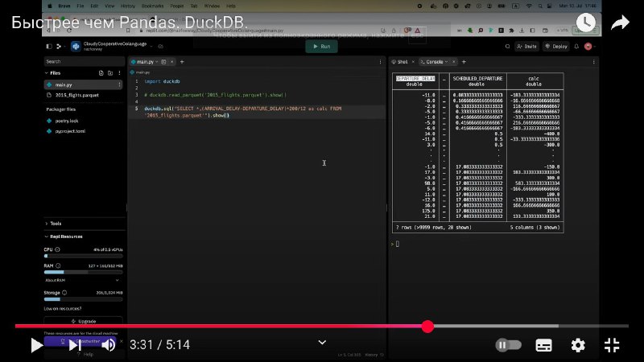Click the Run button in Replit
Viewport: 644px width, 362px height.
[x=321, y=47]
